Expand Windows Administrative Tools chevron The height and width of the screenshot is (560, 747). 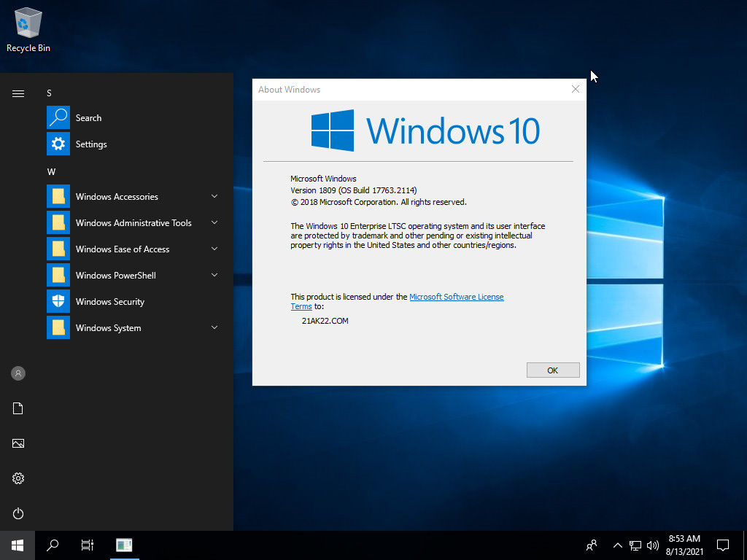[214, 222]
